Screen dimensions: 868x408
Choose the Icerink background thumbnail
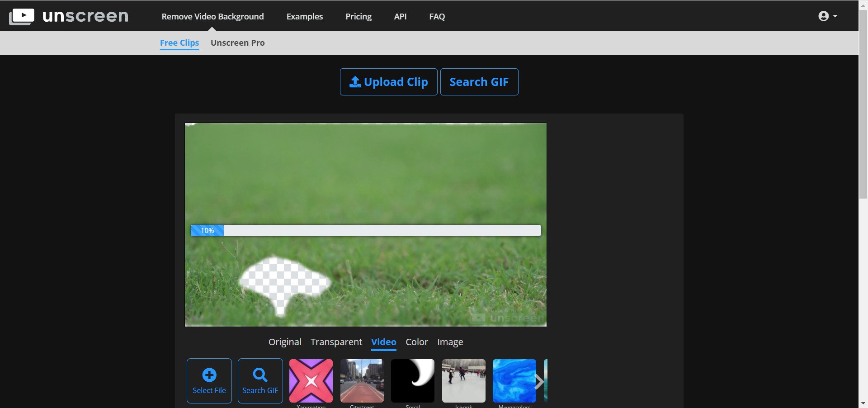464,381
